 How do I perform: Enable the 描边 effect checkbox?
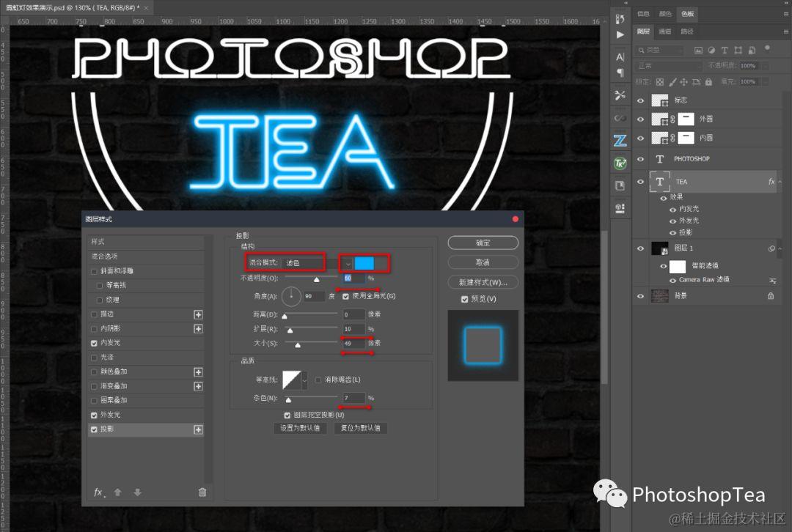click(94, 314)
